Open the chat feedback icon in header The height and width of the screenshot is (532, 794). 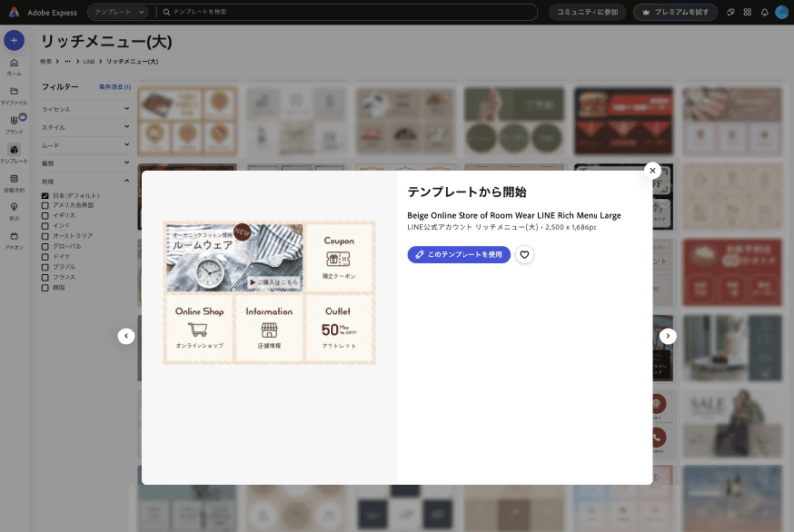click(730, 12)
